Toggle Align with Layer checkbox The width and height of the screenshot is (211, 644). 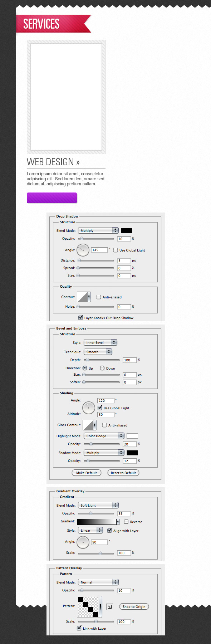click(109, 530)
